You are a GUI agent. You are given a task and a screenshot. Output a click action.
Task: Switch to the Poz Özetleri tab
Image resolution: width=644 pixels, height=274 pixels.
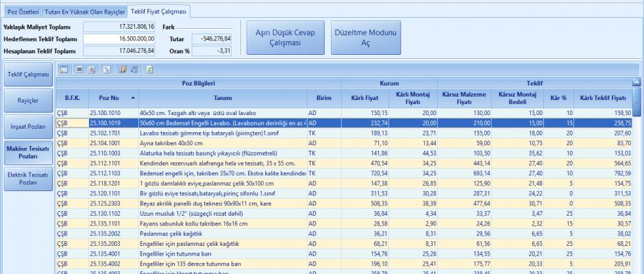point(23,12)
